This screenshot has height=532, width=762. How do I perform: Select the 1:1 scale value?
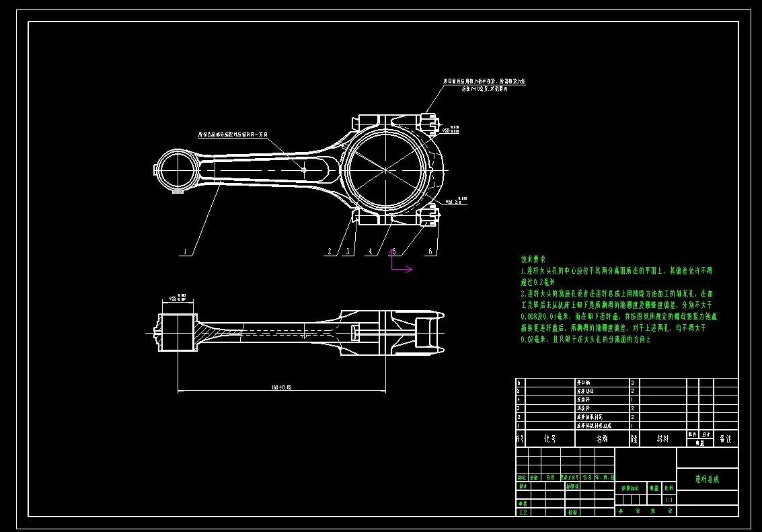[x=669, y=500]
